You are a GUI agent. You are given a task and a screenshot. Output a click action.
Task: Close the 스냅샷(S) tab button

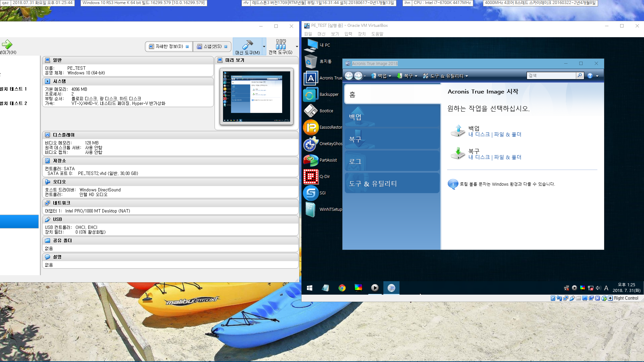coord(226,47)
